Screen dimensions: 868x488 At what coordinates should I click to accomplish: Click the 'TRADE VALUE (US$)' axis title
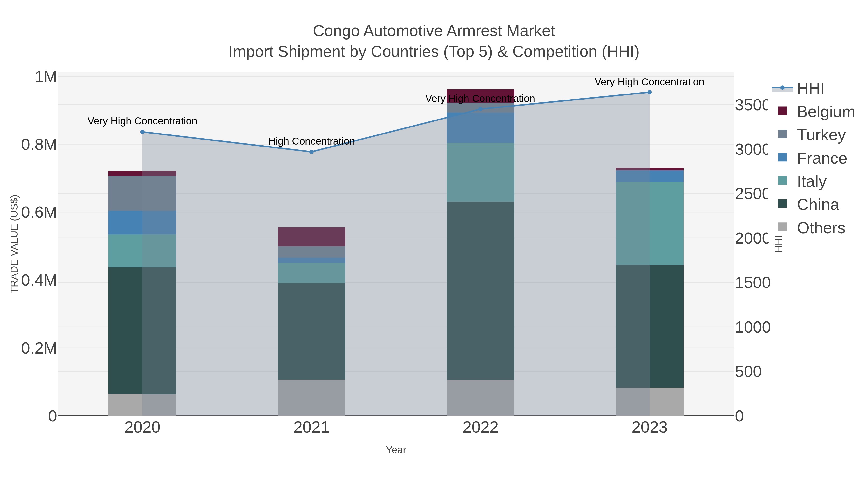coord(14,244)
